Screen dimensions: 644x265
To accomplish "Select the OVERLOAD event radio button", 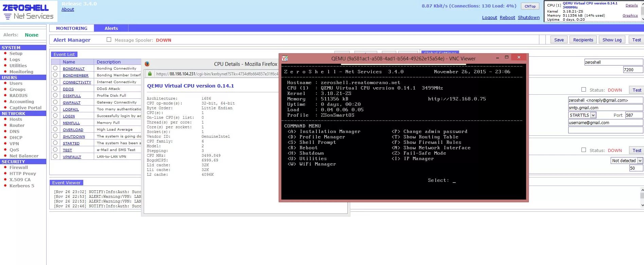I will 55,129.
